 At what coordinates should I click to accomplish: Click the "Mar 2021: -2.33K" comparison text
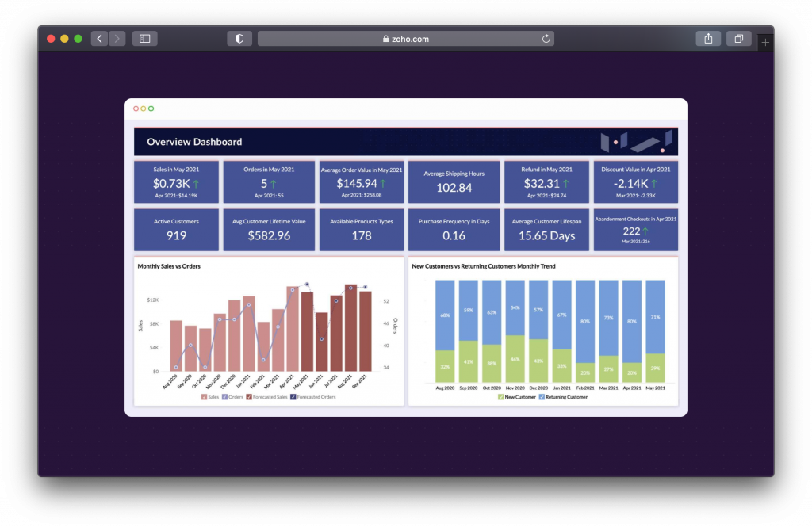[636, 196]
